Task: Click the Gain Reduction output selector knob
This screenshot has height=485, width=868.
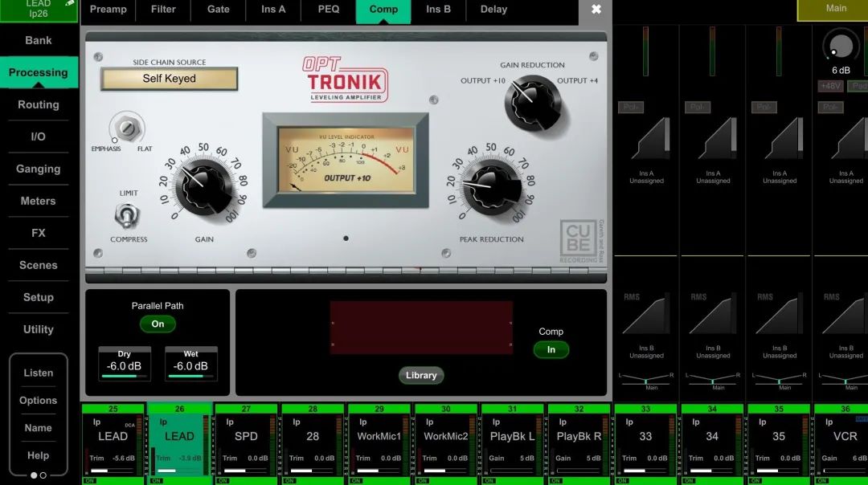Action: [x=532, y=102]
